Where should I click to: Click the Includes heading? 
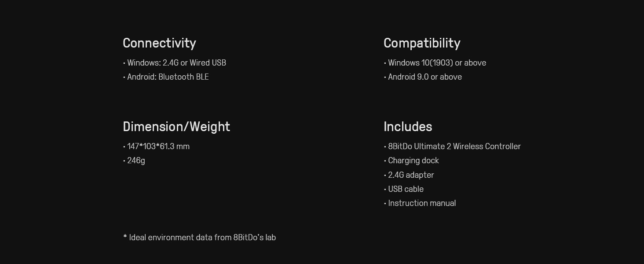[408, 127]
